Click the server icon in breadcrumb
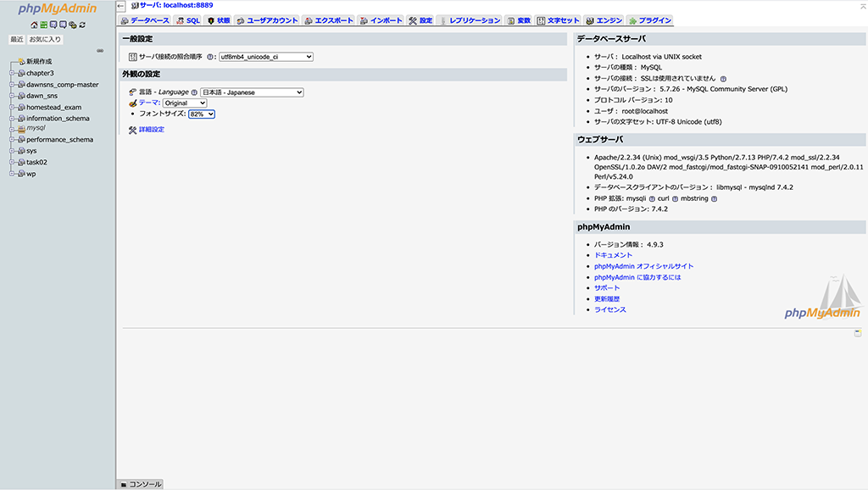868x490 pixels. 135,6
